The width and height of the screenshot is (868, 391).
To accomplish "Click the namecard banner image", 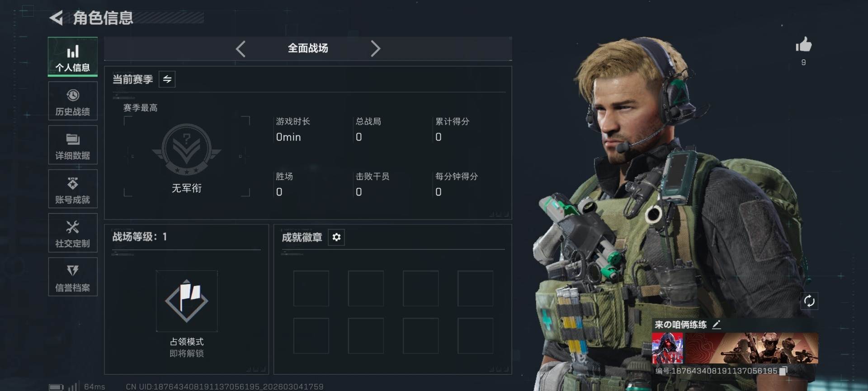I will coord(751,348).
